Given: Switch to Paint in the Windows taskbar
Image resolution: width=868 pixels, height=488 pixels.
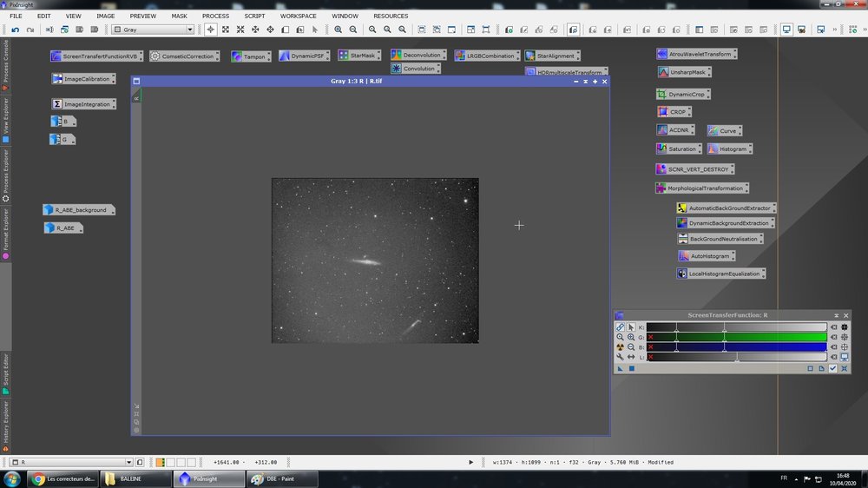Looking at the screenshot, I should (x=282, y=478).
